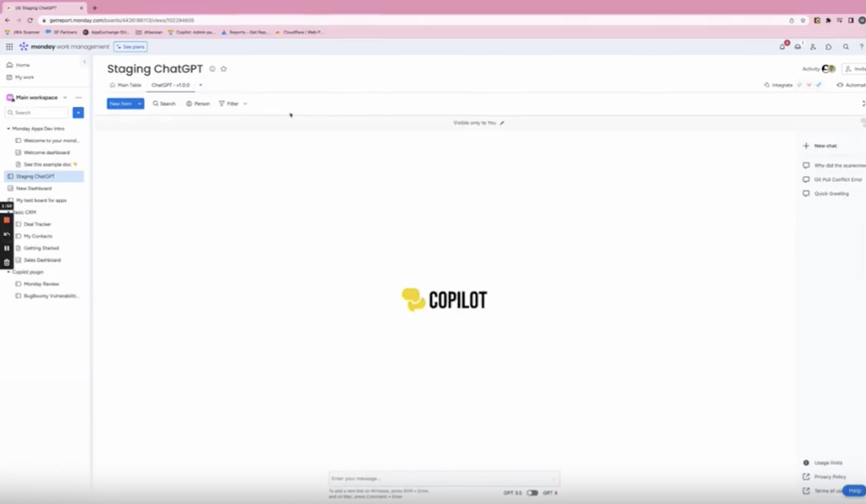This screenshot has width=866, height=504.
Task: Click the See plans button
Action: (130, 47)
